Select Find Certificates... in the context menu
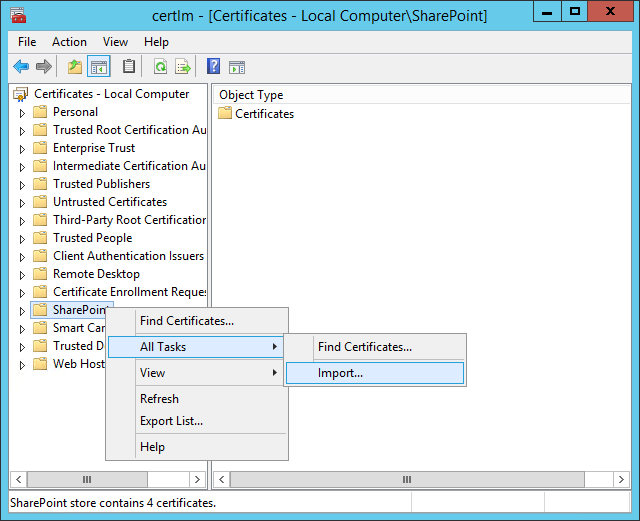640x521 pixels. coord(198,321)
